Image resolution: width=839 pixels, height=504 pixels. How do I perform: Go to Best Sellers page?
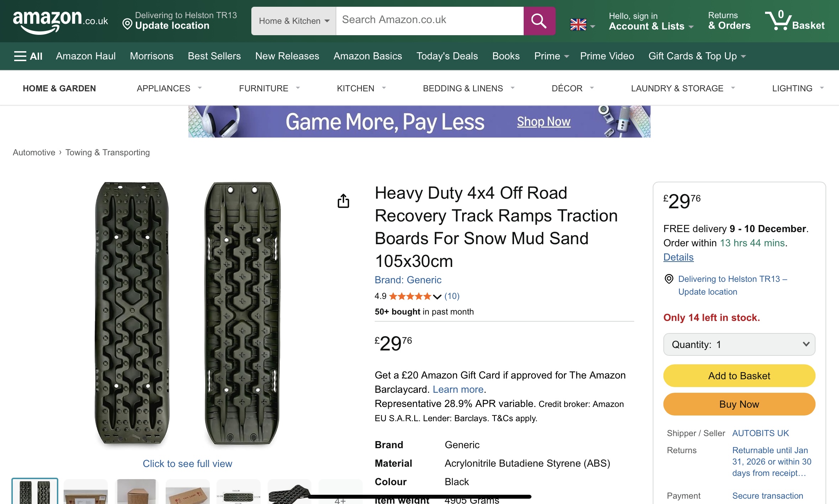[214, 56]
